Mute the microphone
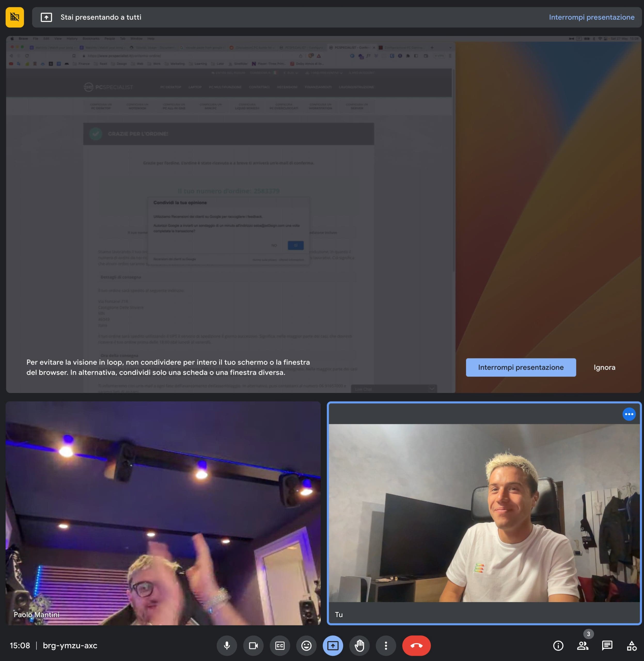 point(227,646)
